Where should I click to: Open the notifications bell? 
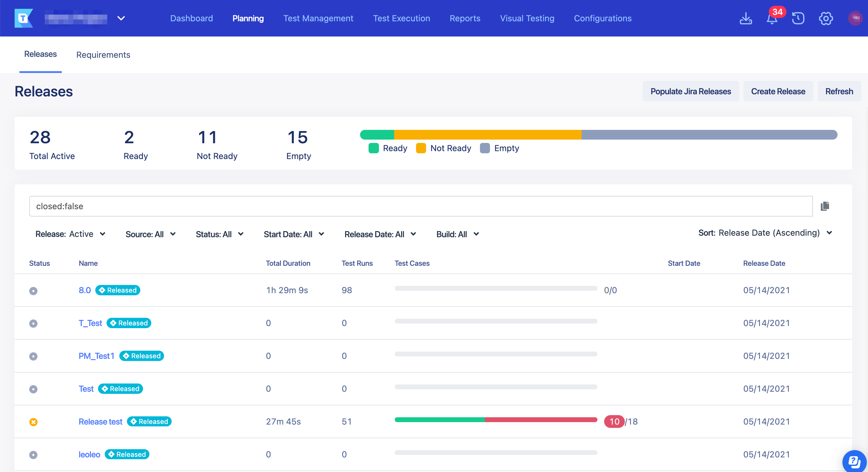tap(772, 19)
